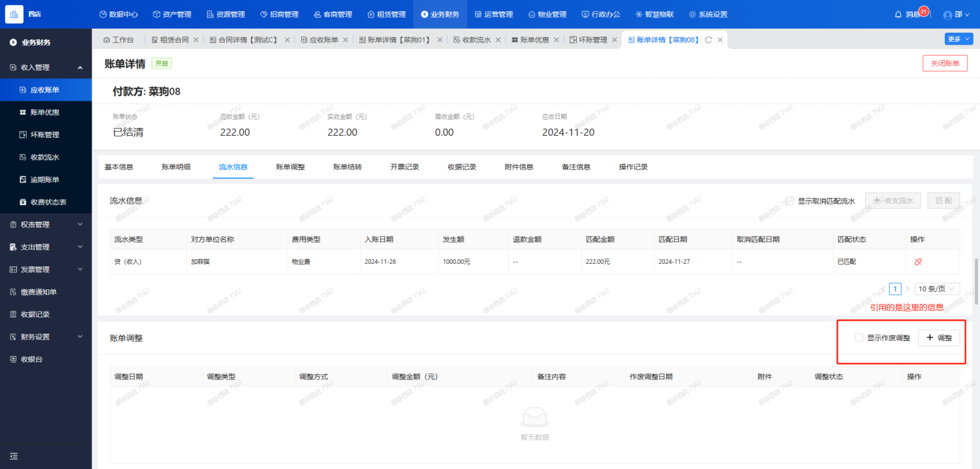Switch to the 工作台 page tab
Screen dimensions: 980x469
[x=118, y=40]
